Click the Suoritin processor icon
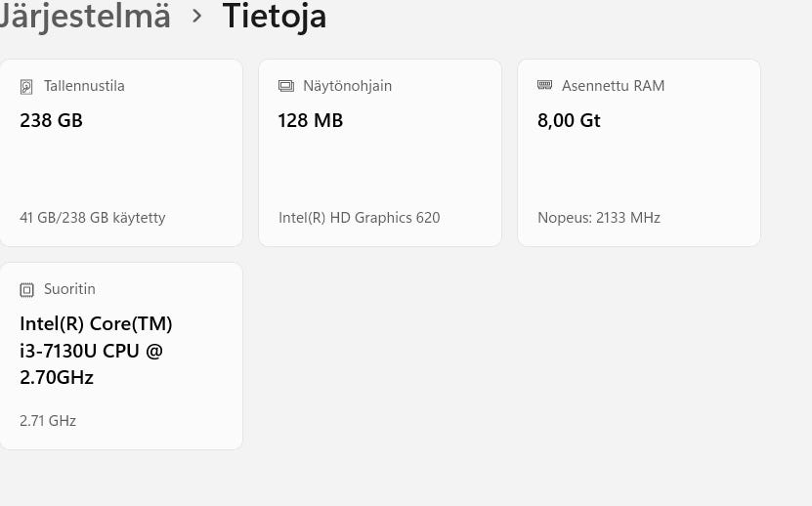This screenshot has height=506, width=812. click(x=26, y=290)
